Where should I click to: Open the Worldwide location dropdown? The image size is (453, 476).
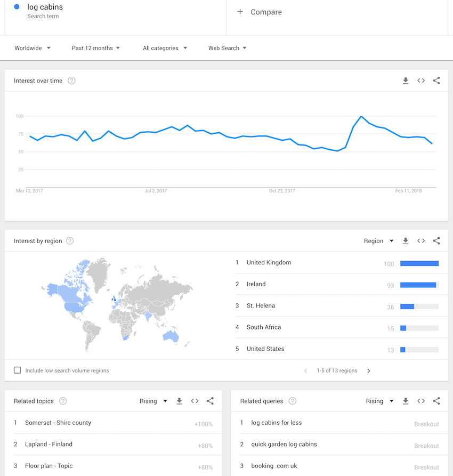33,48
